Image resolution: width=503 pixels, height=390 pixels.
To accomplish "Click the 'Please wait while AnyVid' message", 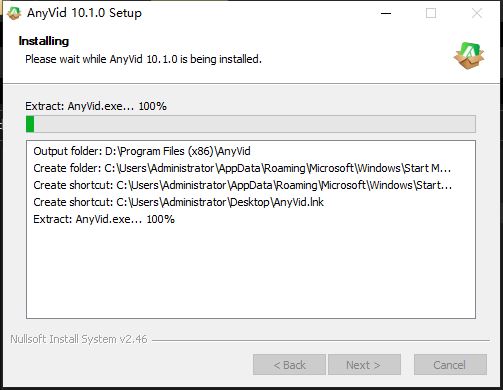I will click(x=143, y=59).
